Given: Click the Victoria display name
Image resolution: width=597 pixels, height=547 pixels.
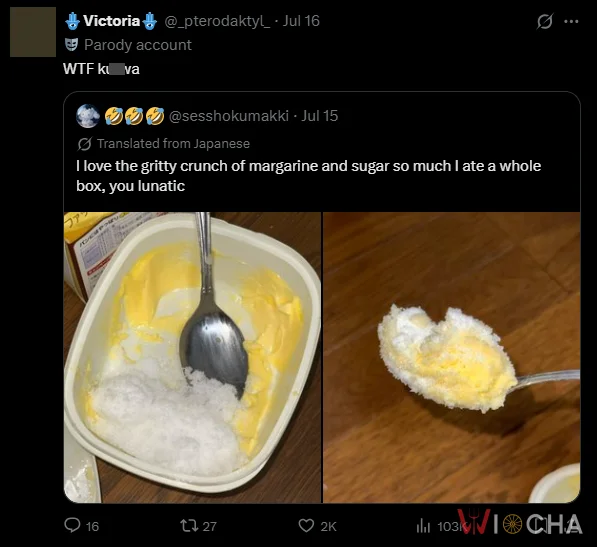Looking at the screenshot, I should tap(111, 21).
